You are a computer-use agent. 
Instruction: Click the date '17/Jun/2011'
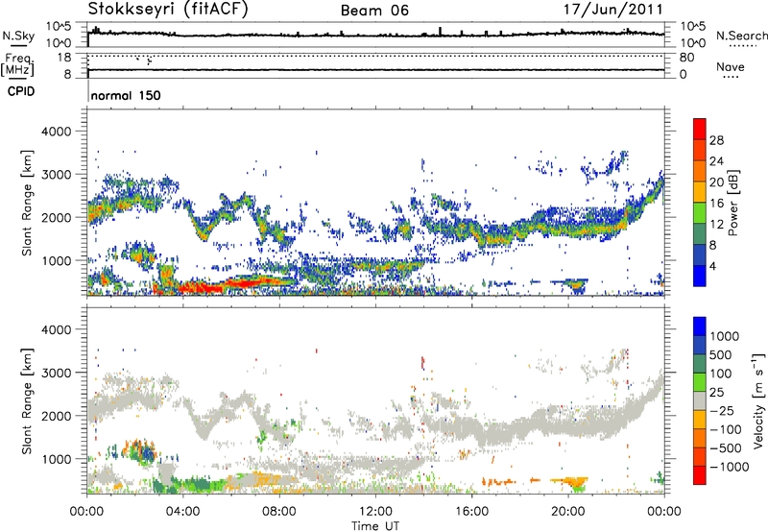[x=613, y=9]
